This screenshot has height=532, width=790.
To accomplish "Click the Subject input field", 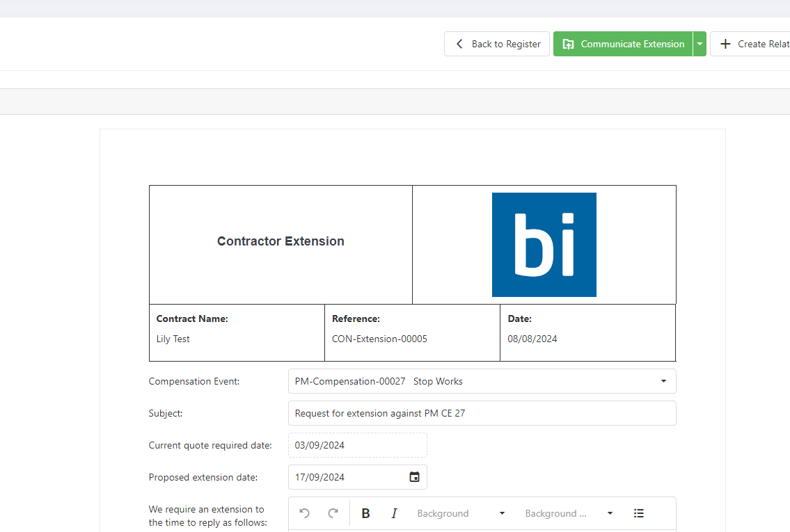I will [482, 413].
